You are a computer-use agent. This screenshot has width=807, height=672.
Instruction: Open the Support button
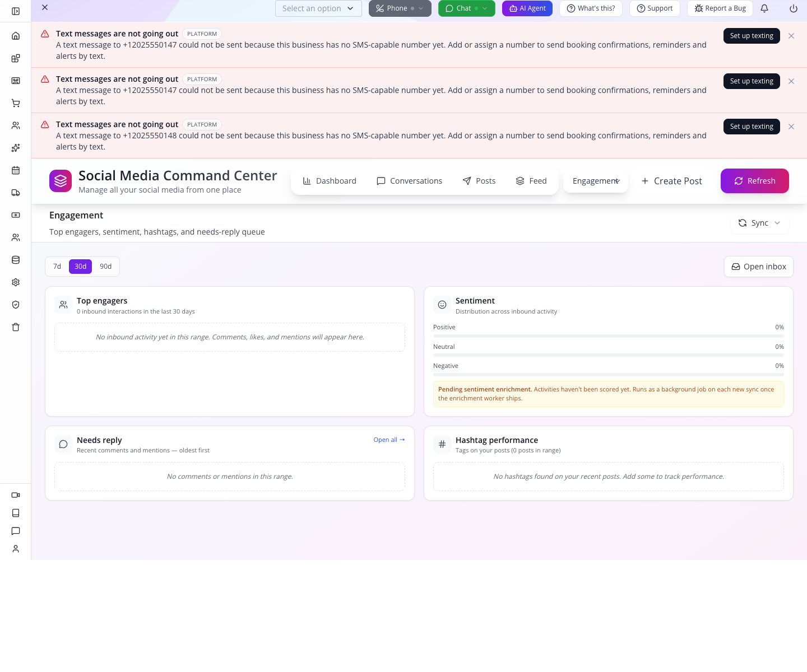[x=655, y=8]
